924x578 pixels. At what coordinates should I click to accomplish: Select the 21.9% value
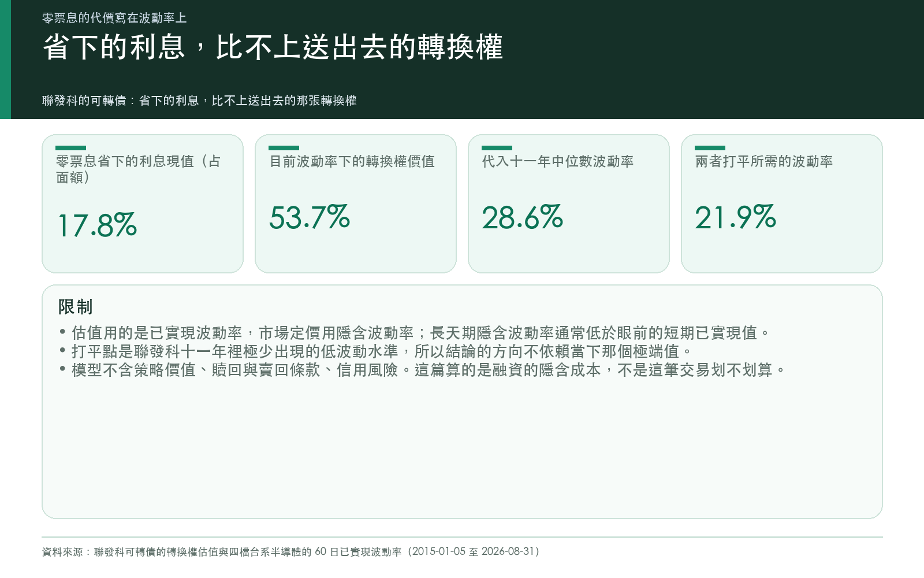[x=736, y=217]
